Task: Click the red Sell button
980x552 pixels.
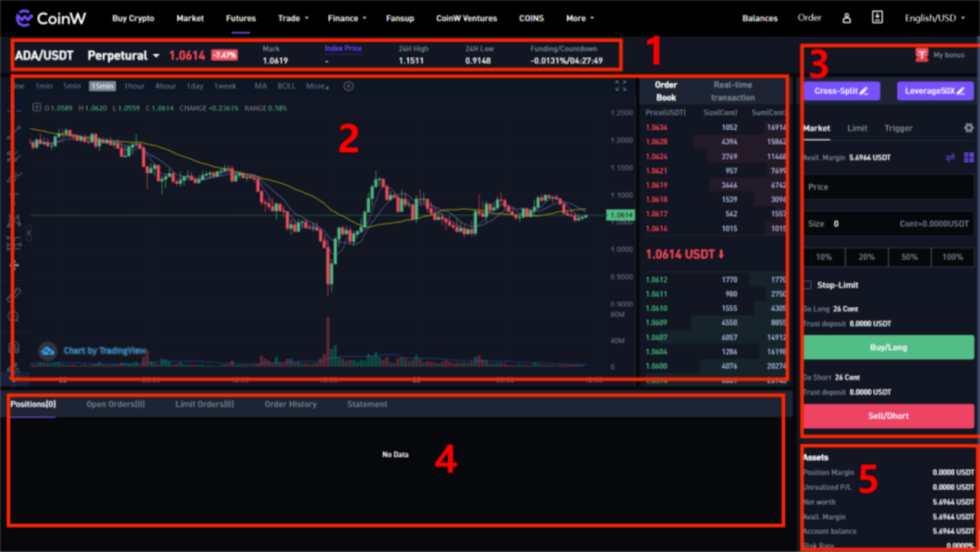Action: [x=888, y=416]
